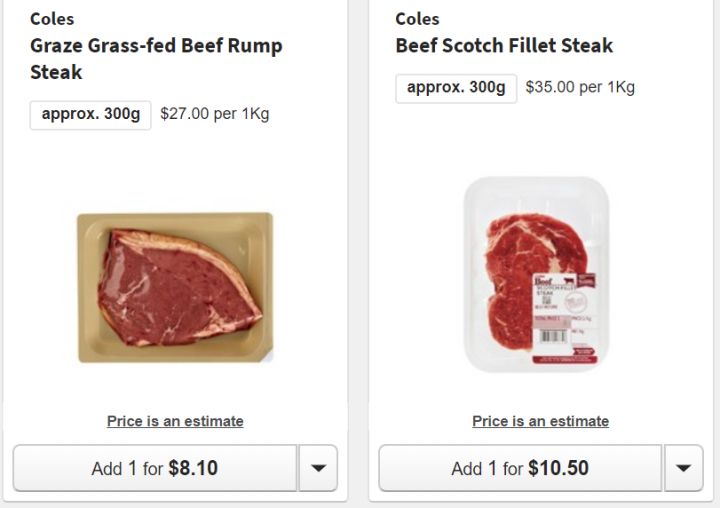This screenshot has height=508, width=720.
Task: Add 1 Rump Steak for $8.10
Action: 155,468
